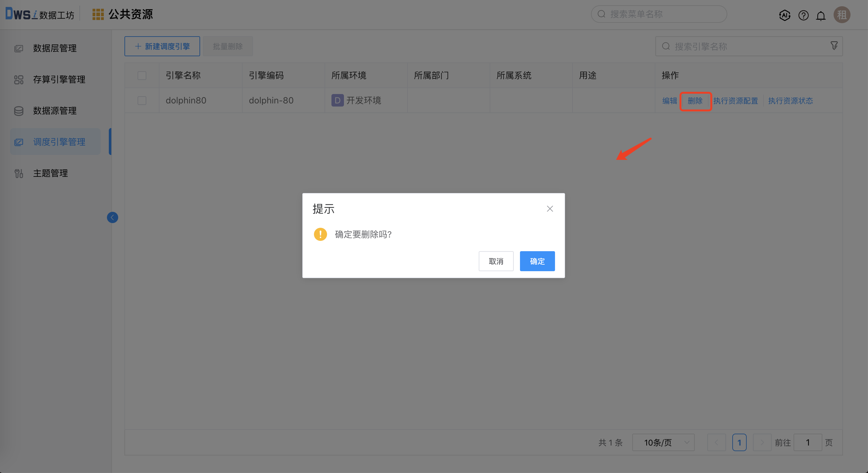Viewport: 868px width, 473px height.
Task: Click the 前往 page number input field
Action: (808, 443)
